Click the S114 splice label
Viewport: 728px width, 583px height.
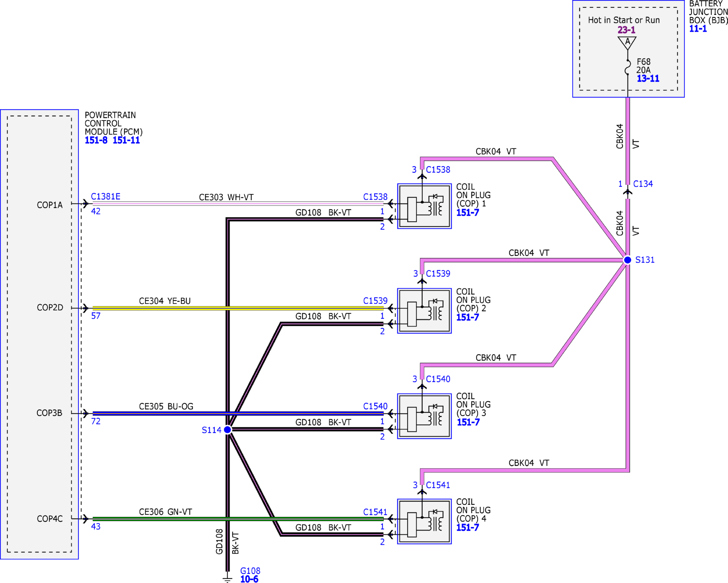[212, 430]
